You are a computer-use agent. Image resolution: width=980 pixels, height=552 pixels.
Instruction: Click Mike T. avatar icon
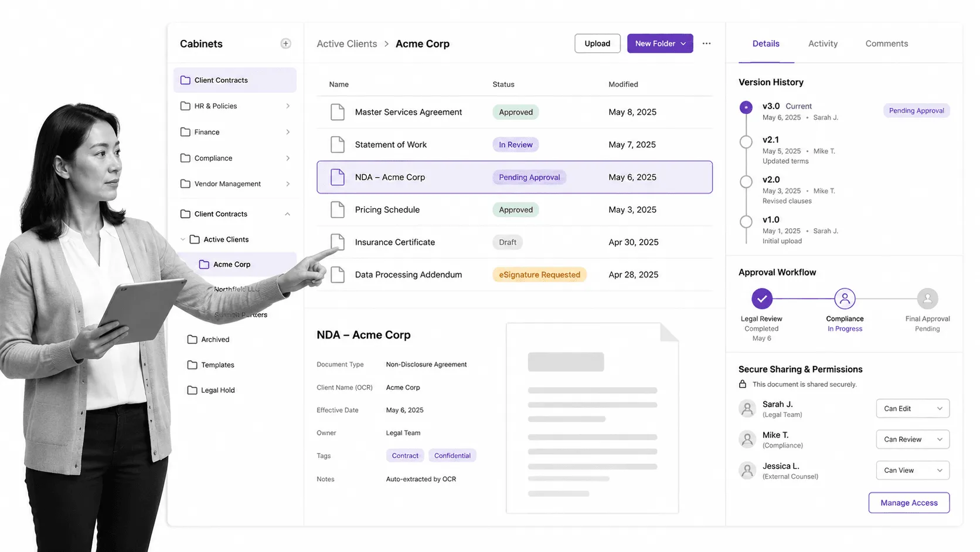coord(747,439)
